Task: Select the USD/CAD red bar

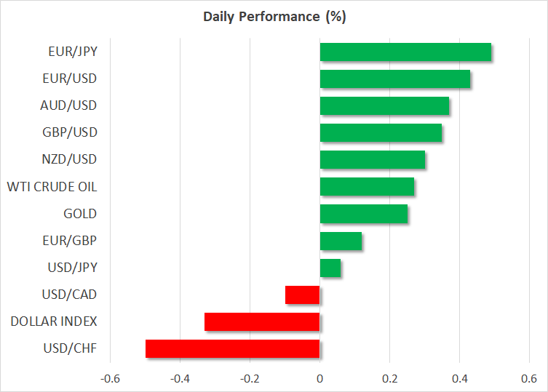Action: tap(303, 295)
